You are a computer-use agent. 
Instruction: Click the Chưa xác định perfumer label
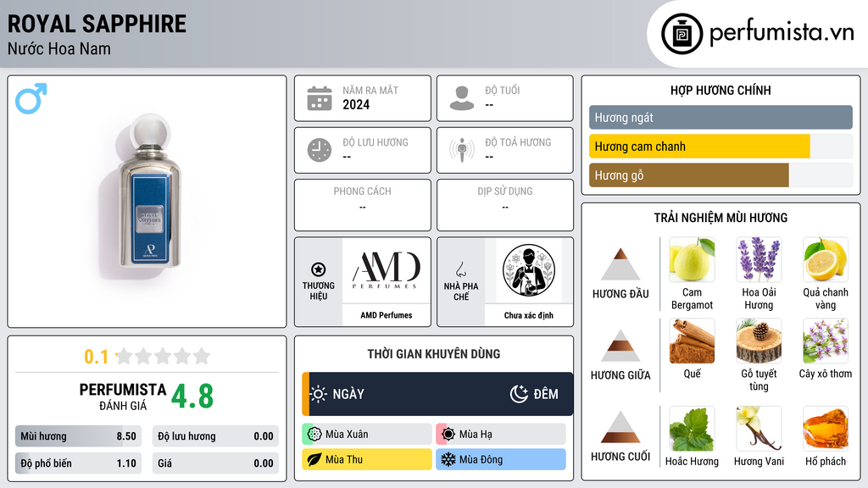(x=529, y=315)
